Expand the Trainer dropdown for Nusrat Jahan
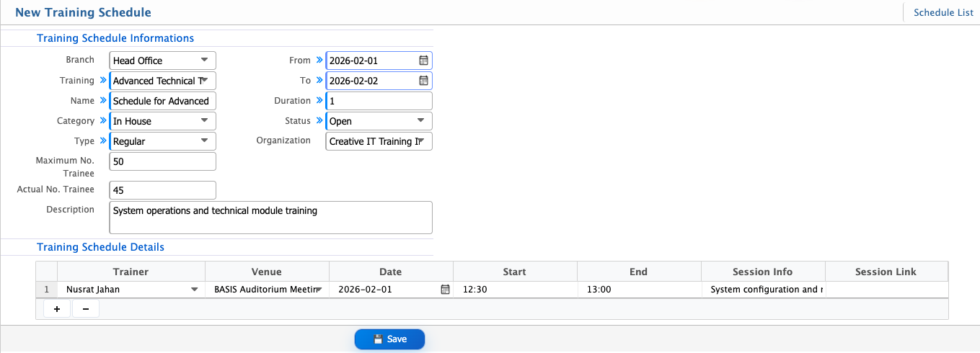The image size is (980, 353). pos(194,290)
